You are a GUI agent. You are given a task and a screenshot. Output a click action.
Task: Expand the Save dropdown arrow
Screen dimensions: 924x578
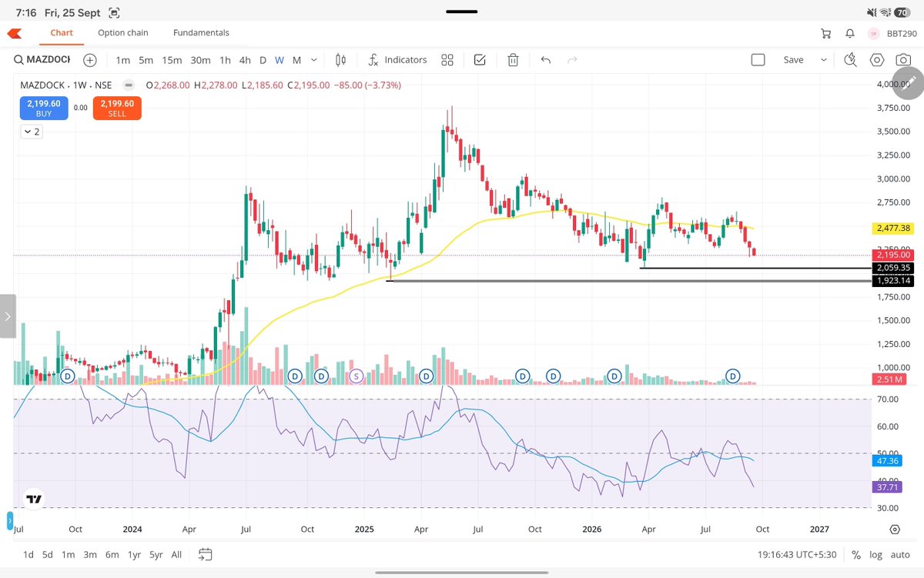824,60
